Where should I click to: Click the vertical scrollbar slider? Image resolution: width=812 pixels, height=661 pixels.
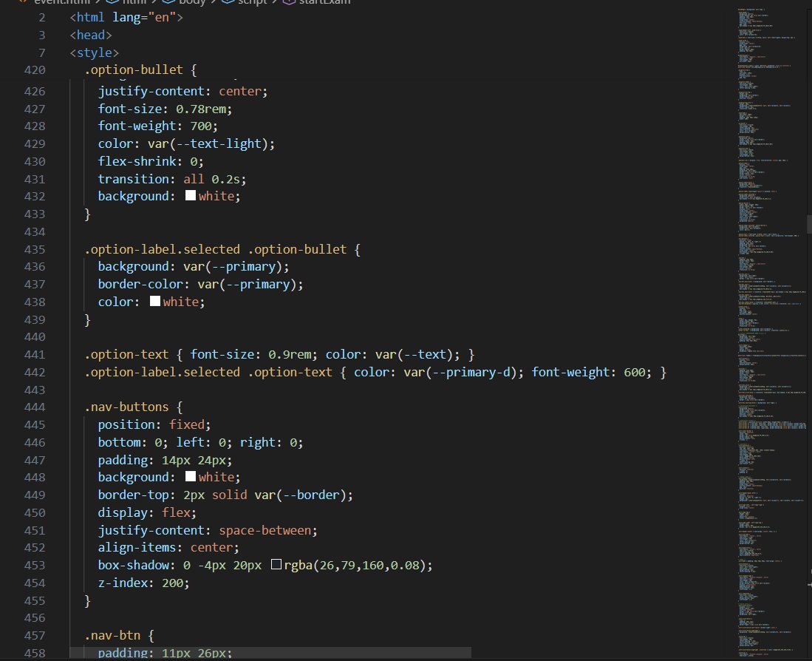click(x=809, y=224)
